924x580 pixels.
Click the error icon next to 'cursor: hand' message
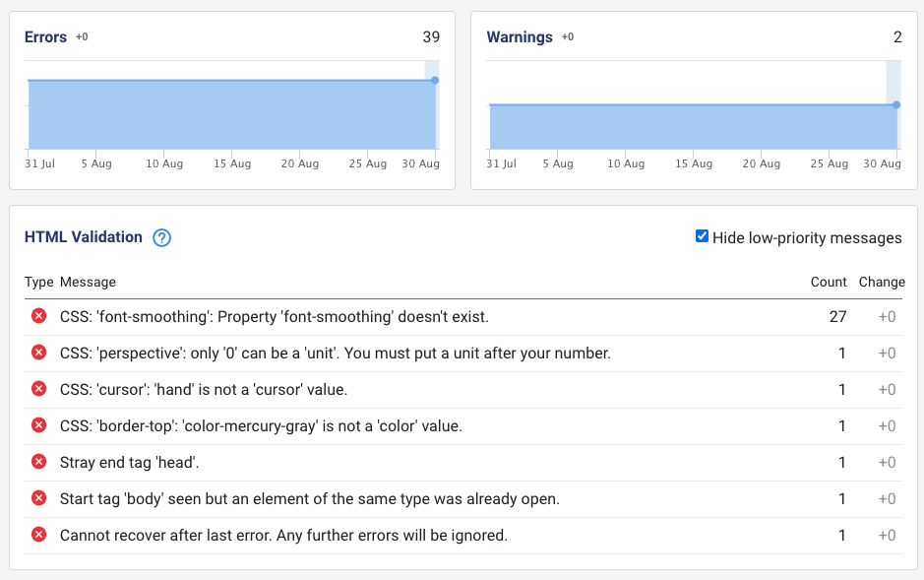37,389
